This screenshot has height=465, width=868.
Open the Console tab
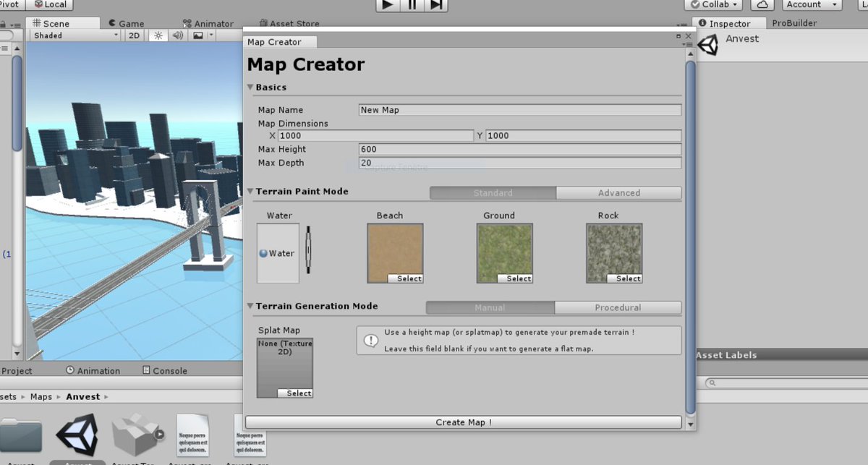[164, 371]
